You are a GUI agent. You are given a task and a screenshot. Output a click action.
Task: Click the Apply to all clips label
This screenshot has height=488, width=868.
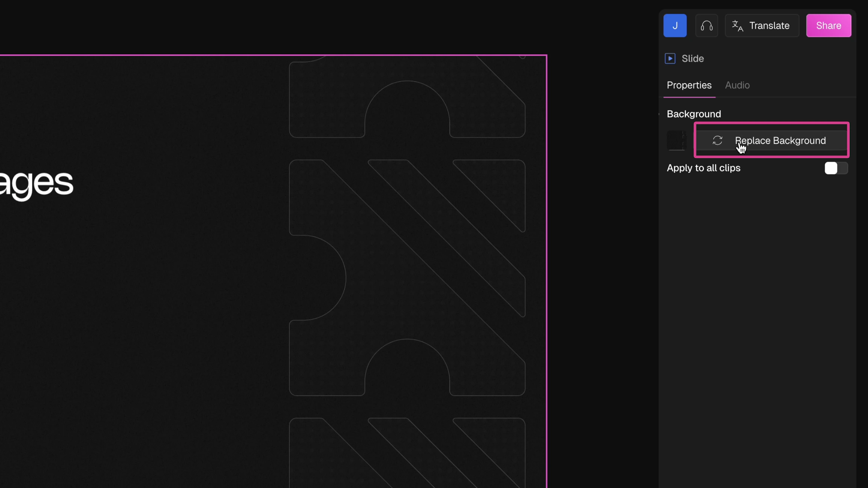704,168
